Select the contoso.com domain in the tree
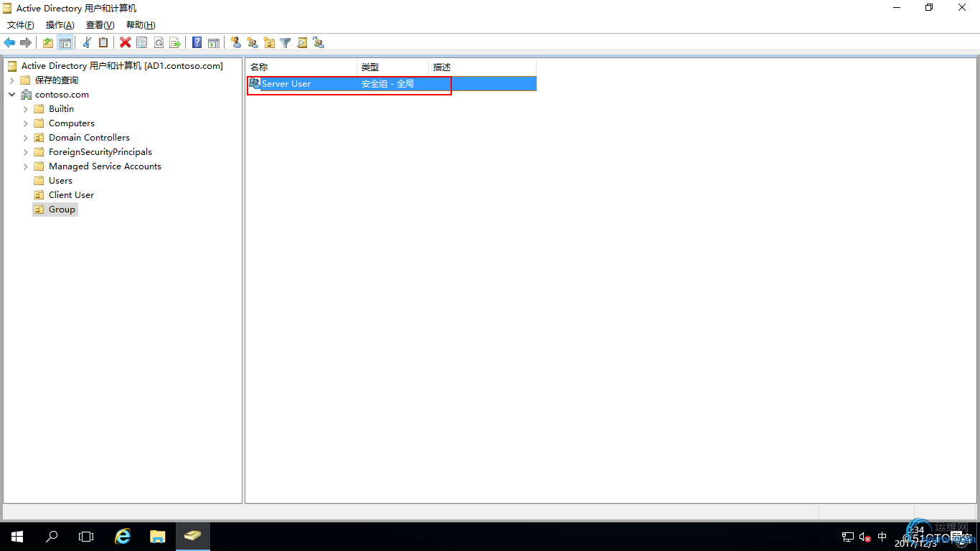 [62, 95]
